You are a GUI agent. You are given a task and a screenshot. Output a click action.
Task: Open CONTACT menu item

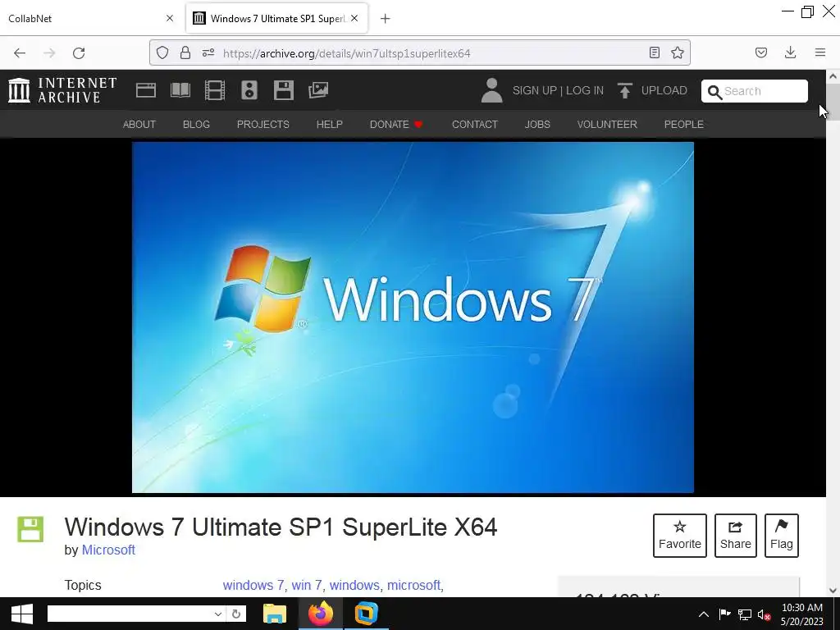coord(475,125)
